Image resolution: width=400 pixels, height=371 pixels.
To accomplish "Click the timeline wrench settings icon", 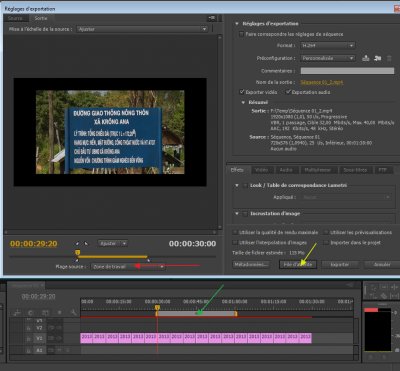I will 74,313.
